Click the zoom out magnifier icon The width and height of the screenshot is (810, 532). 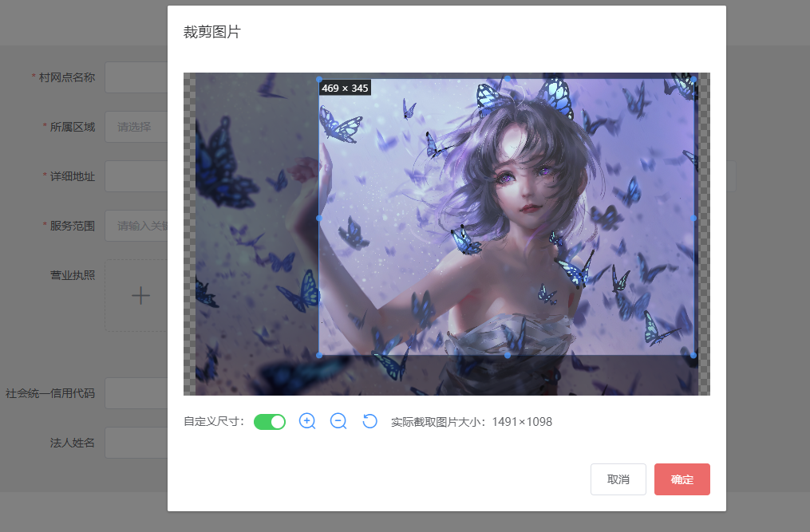338,421
